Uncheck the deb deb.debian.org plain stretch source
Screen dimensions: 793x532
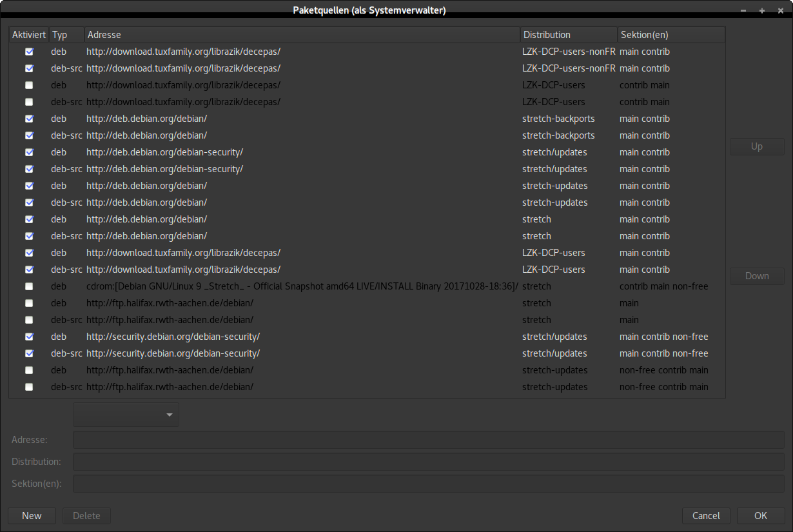[29, 219]
